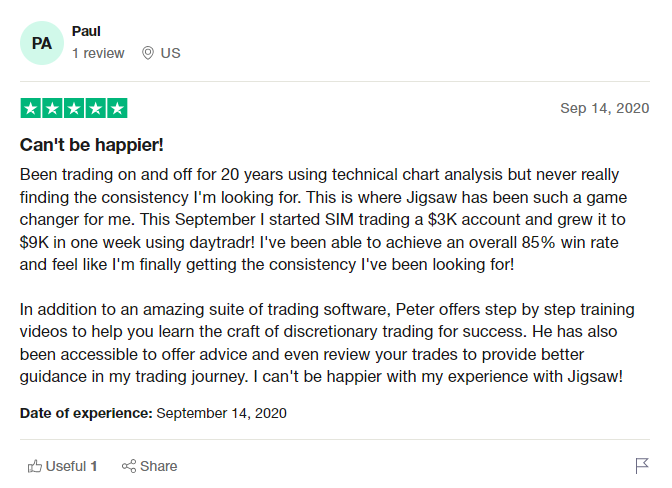Click the share network icon
This screenshot has height=488, width=672.
point(129,466)
